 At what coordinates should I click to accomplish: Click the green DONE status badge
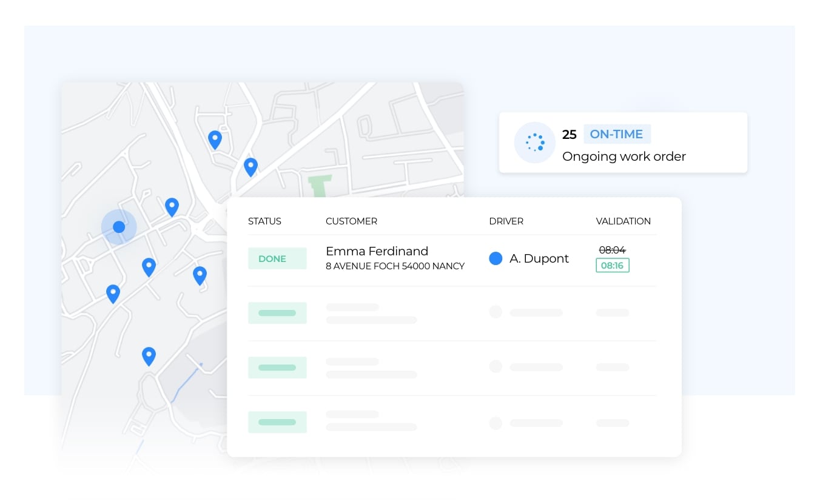(x=277, y=259)
